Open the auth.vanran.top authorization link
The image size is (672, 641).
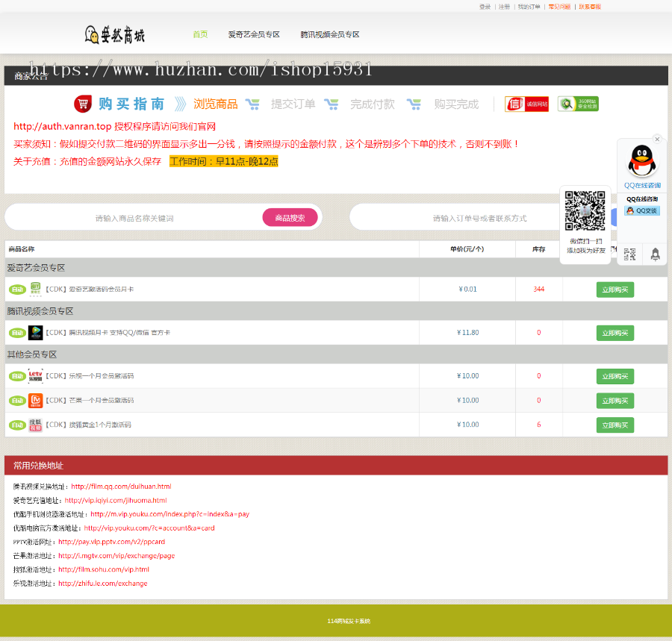(63, 126)
